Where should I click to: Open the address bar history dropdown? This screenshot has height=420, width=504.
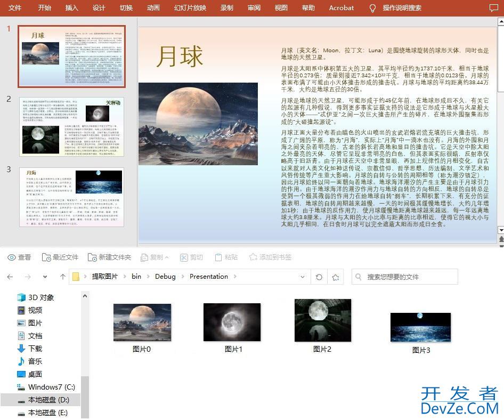[x=303, y=277]
